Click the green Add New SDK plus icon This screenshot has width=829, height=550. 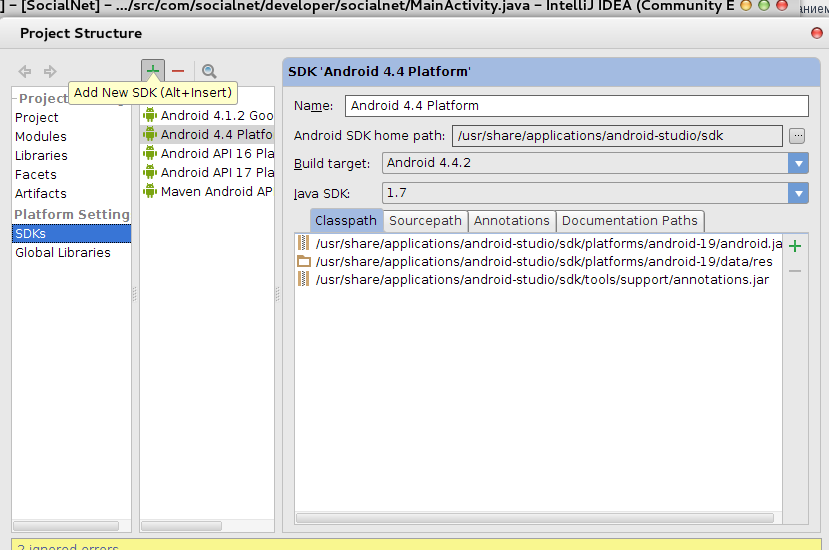153,70
